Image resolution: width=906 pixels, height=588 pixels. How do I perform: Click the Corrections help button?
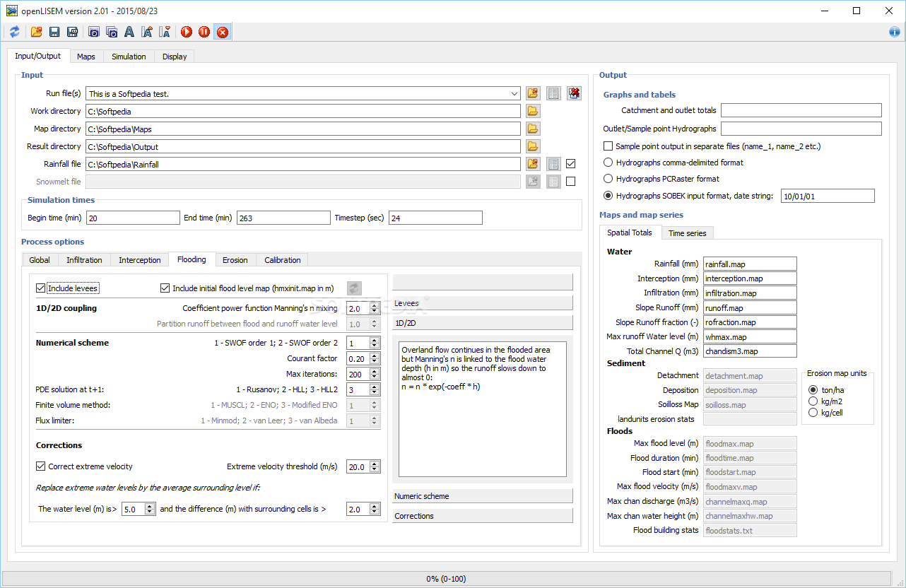[x=482, y=516]
